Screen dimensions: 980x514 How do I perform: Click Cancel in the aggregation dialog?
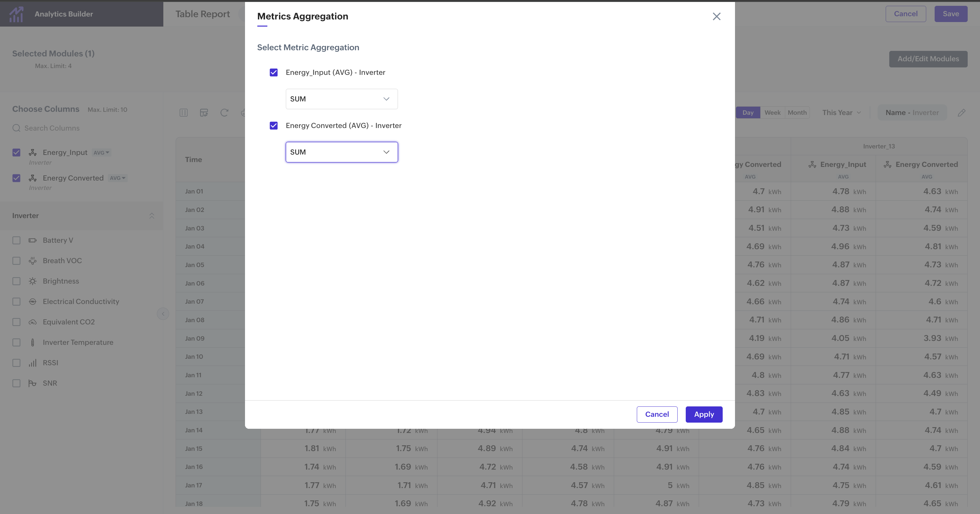tap(657, 414)
